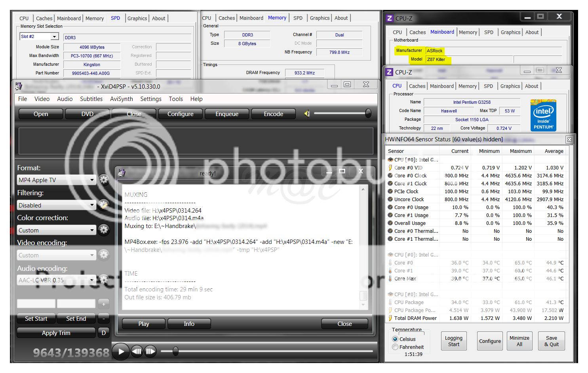Click the Audio encoding gear icon
The width and height of the screenshot is (588, 373).
pyautogui.click(x=104, y=280)
